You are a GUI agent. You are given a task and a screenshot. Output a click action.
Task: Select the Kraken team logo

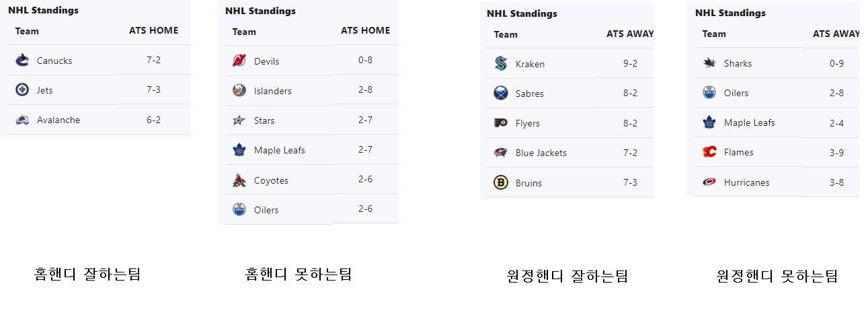[x=501, y=64]
